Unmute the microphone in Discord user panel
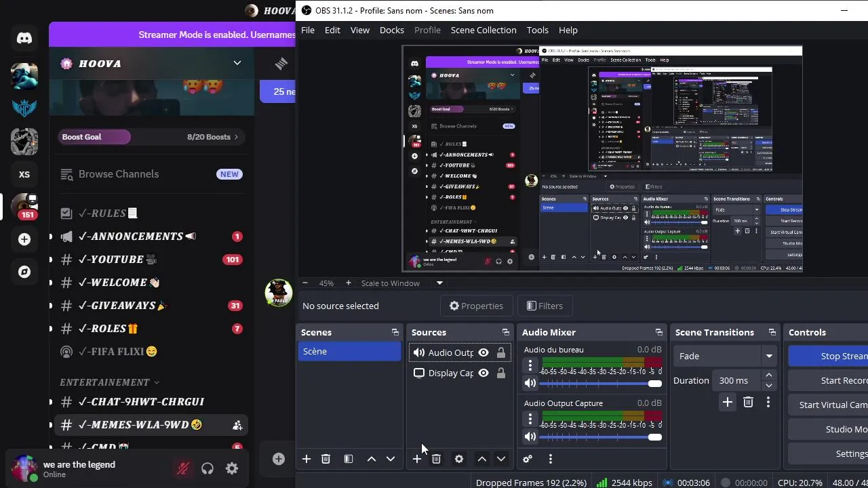Viewport: 868px width, 488px height. click(182, 468)
